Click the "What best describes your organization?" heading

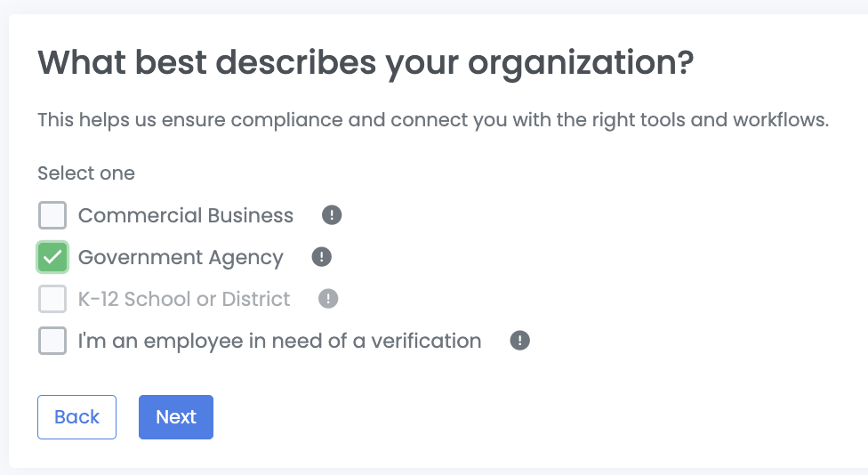pyautogui.click(x=365, y=63)
